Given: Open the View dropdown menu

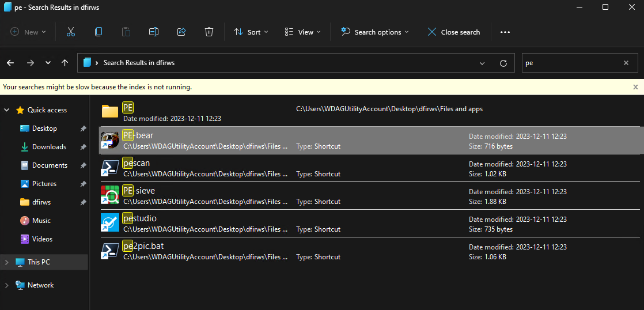Looking at the screenshot, I should pos(301,32).
